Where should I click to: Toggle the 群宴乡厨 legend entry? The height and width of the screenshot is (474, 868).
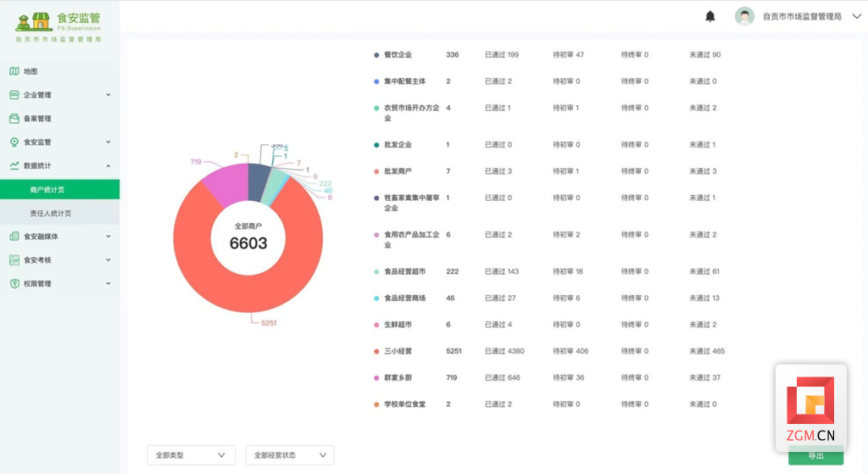[397, 378]
